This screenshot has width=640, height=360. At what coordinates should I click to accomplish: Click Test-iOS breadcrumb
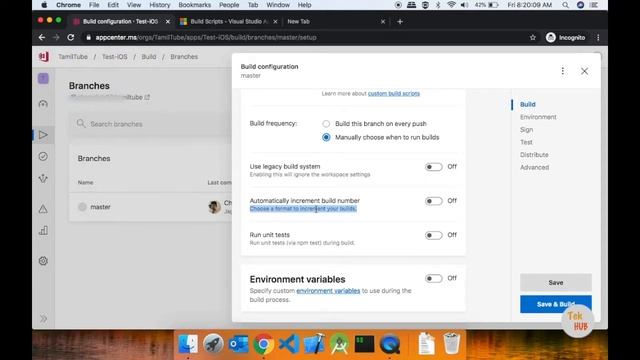tap(115, 57)
